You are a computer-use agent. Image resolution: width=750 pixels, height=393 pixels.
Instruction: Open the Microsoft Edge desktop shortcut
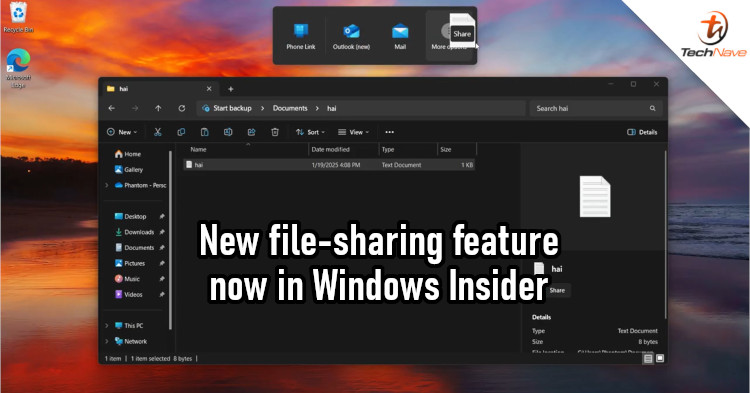tap(18, 67)
